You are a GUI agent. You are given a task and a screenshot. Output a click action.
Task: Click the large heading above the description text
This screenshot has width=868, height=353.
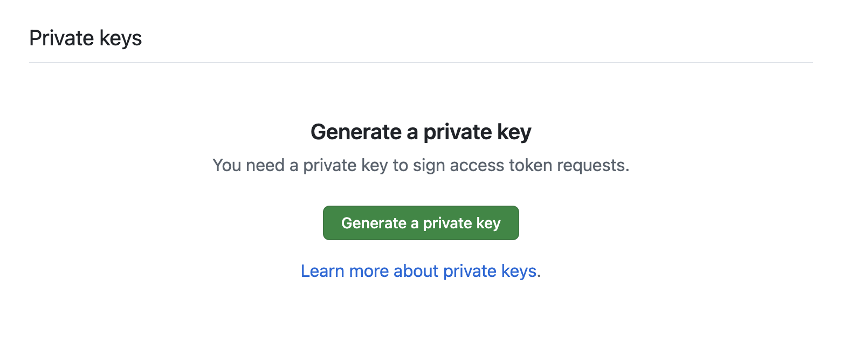(x=421, y=132)
